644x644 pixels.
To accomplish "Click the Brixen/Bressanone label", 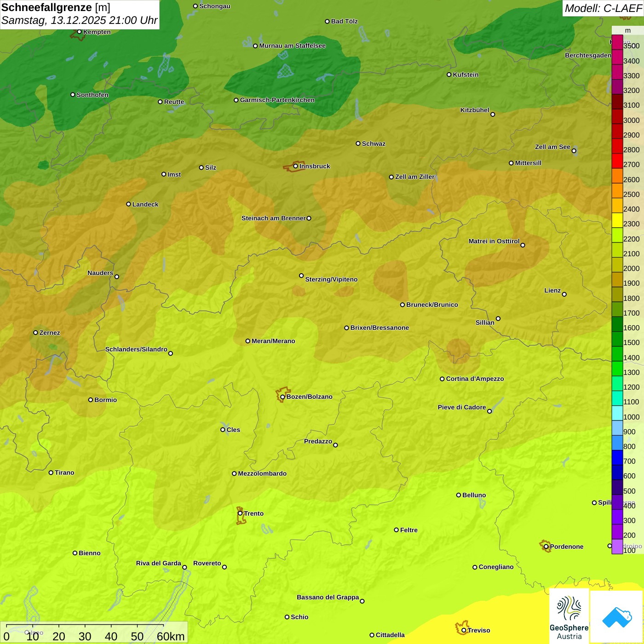I will (x=379, y=328).
